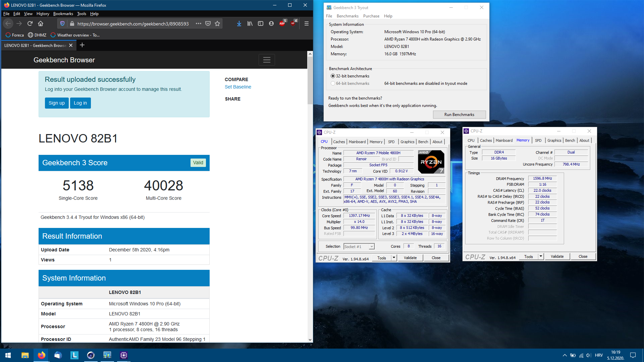This screenshot has height=362, width=644.
Task: Click the Tools button in left CPU-Z
Action: click(382, 258)
